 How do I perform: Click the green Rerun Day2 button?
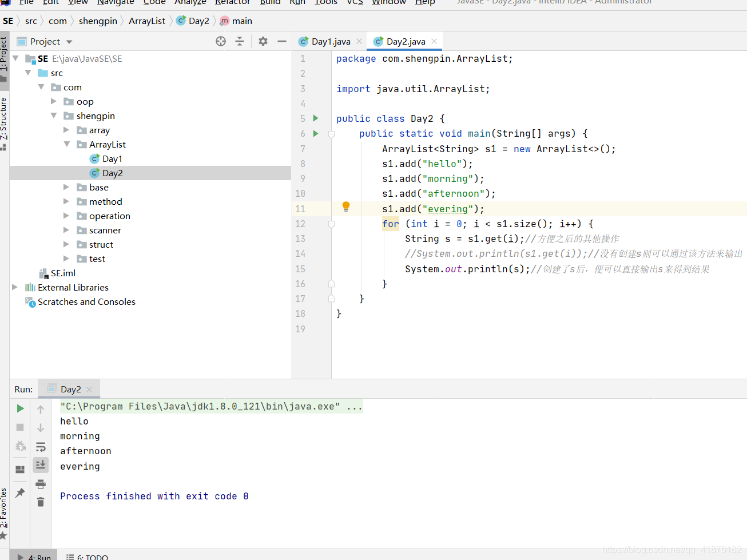[x=21, y=408]
